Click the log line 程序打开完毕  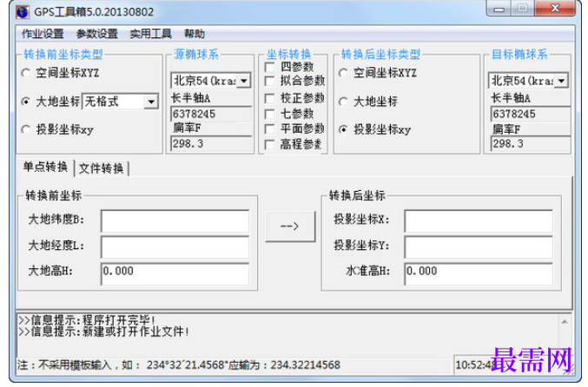tap(87, 320)
